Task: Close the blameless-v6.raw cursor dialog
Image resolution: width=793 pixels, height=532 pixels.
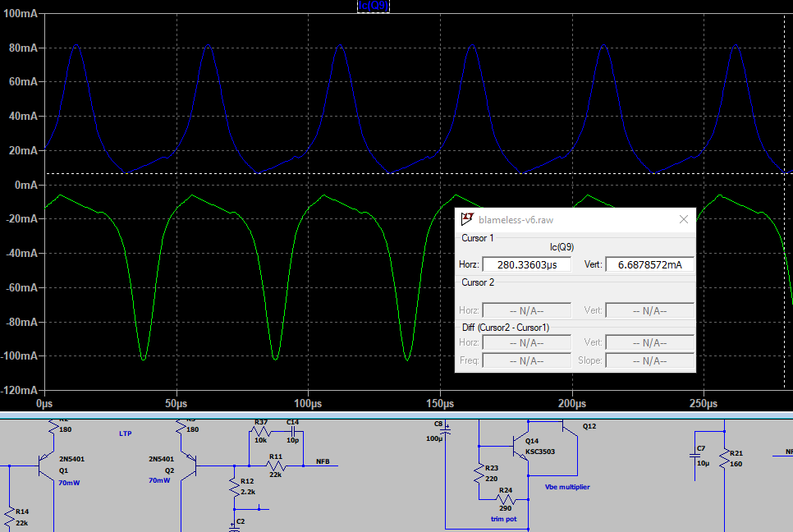Action: [x=683, y=219]
